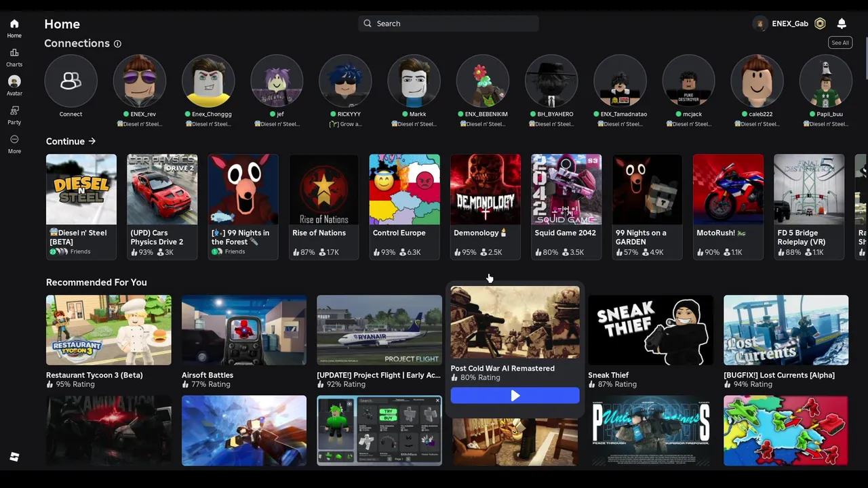This screenshot has width=868, height=488.
Task: Open Lost Currents [Alpha] thumbnail
Action: tap(786, 330)
